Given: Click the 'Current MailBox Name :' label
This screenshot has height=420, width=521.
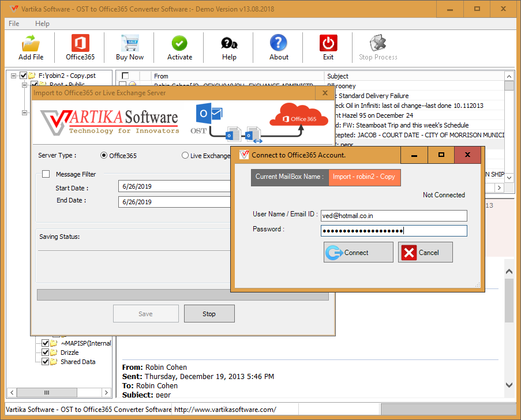Looking at the screenshot, I should 290,177.
